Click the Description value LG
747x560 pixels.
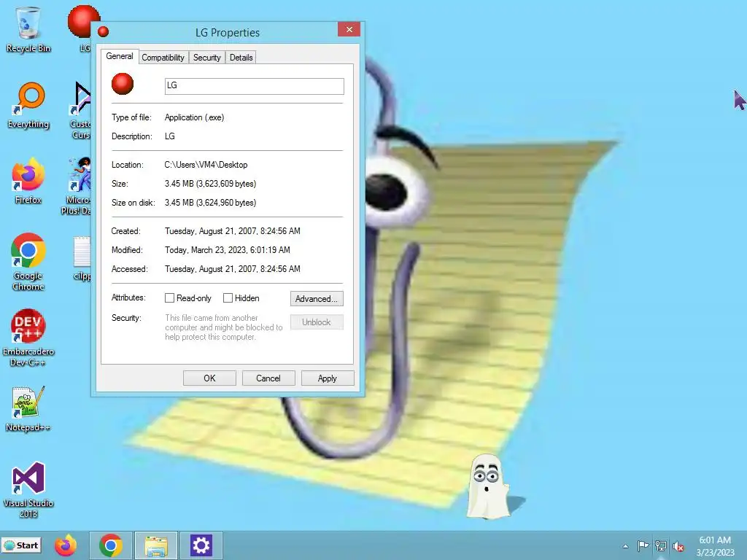169,136
